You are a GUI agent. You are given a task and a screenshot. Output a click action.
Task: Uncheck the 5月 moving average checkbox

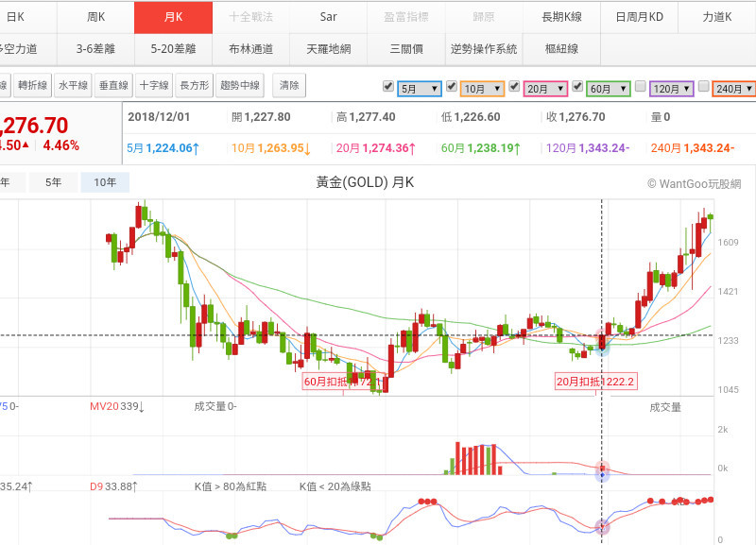click(x=388, y=87)
